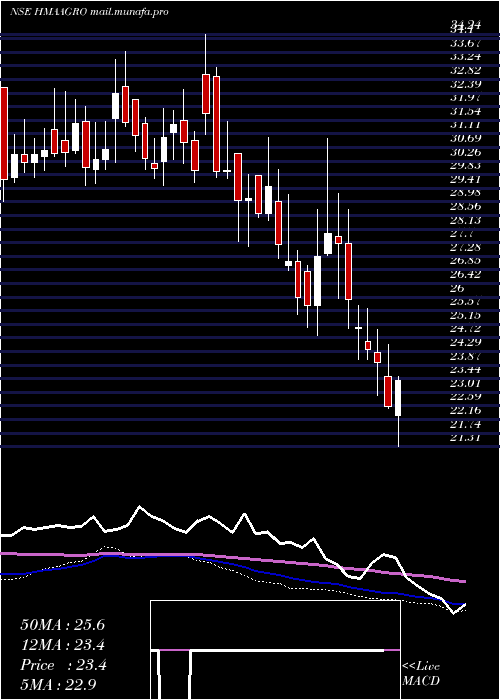Click the 21.31 price axis label
Viewport: 500px width, 700px height.
coord(465,438)
